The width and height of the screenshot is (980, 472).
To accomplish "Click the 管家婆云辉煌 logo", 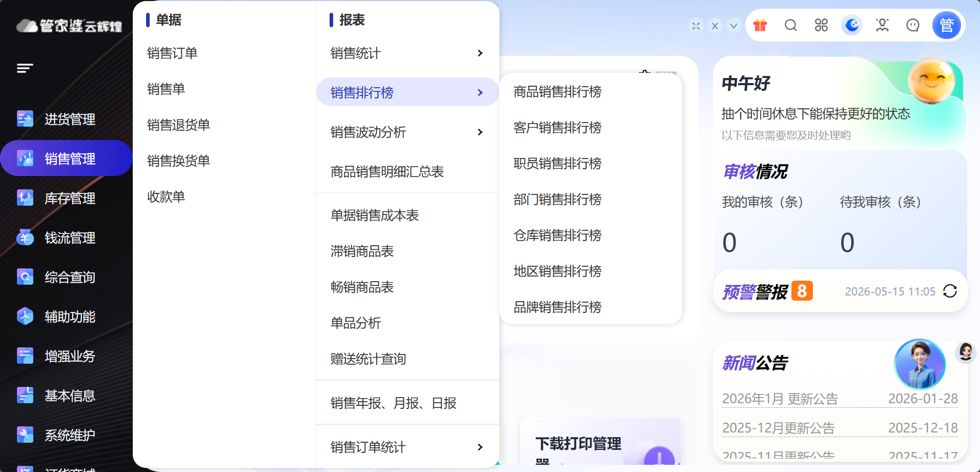I will 69,26.
